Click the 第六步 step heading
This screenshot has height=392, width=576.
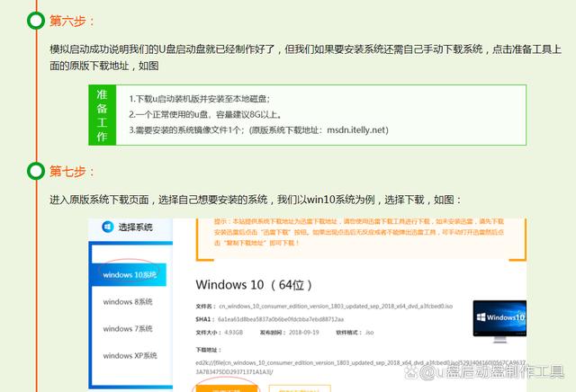(72, 21)
